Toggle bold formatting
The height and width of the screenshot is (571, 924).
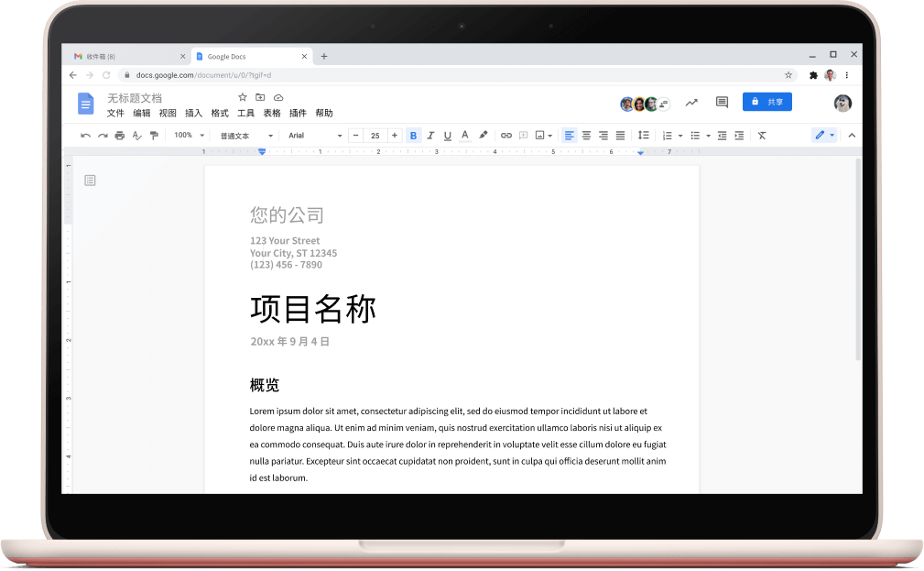413,135
